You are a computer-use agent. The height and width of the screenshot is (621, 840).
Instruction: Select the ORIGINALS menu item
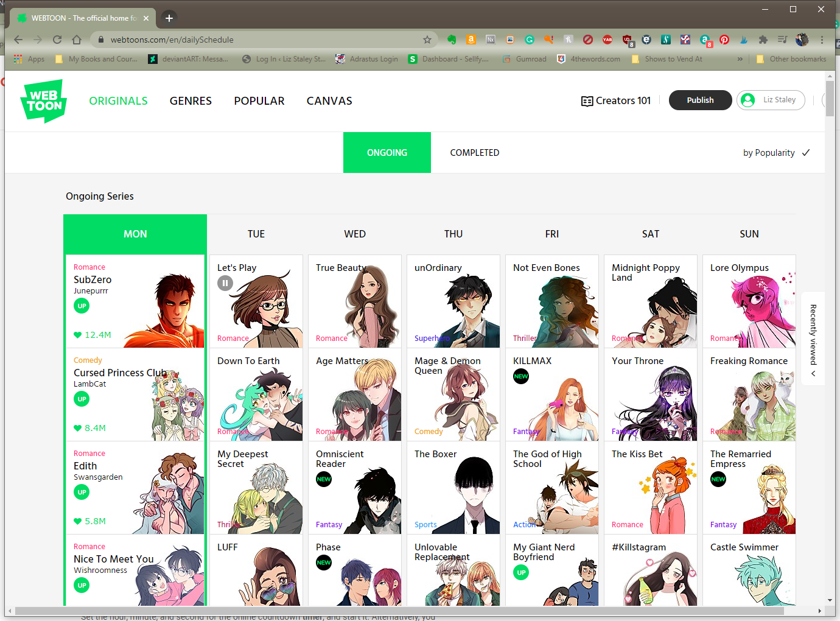pyautogui.click(x=118, y=101)
